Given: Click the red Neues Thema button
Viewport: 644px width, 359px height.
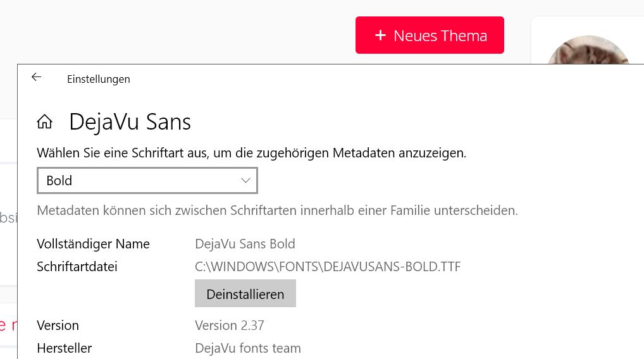Looking at the screenshot, I should tap(430, 35).
